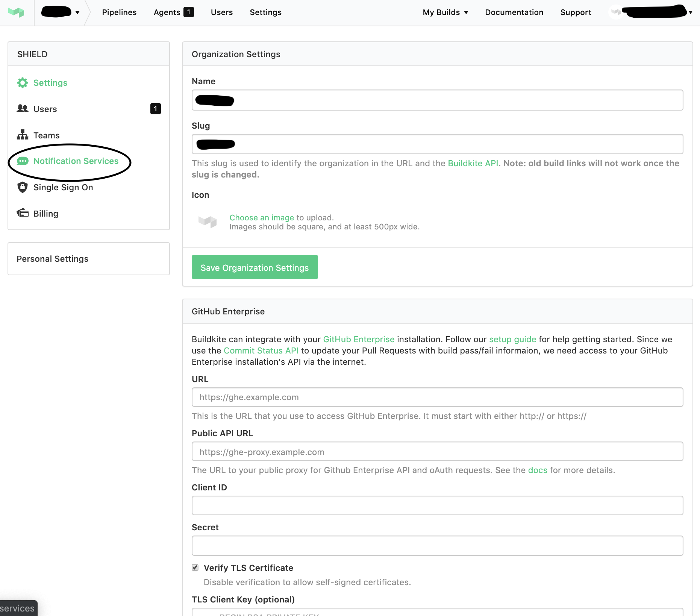Select Single Sign On in the sidebar
700x616 pixels.
(x=63, y=187)
